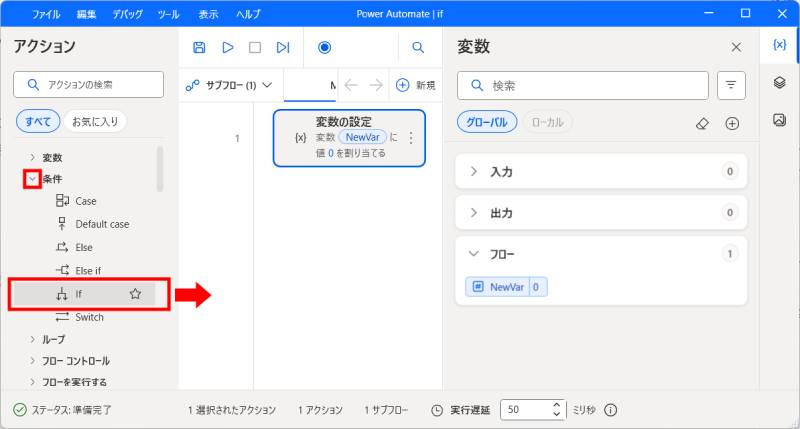Clear variable values with the eraser icon
800x429 pixels.
pos(702,123)
